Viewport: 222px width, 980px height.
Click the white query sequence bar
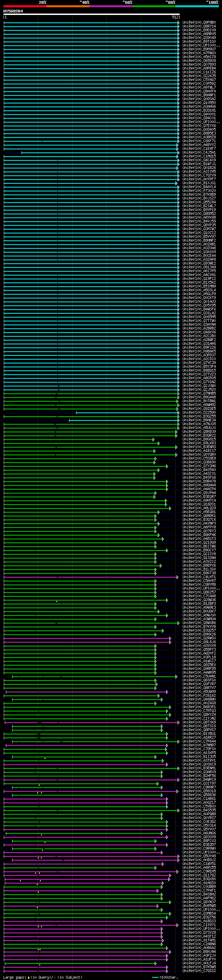pos(92,15)
